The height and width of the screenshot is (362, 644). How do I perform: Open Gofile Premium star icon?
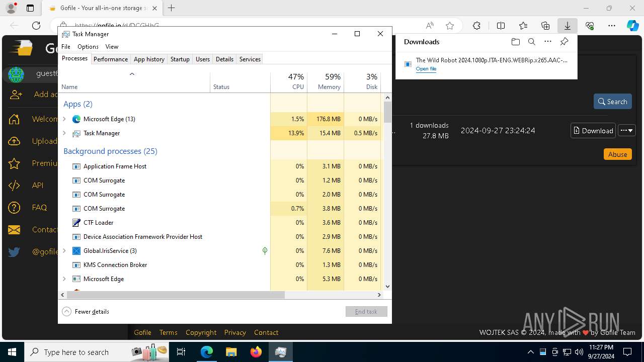point(14,163)
